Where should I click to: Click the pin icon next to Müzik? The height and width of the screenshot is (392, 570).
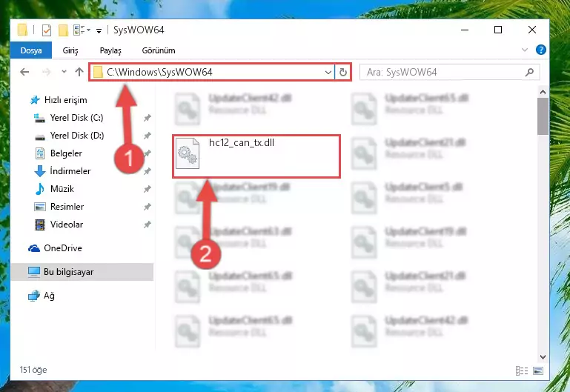(x=147, y=189)
